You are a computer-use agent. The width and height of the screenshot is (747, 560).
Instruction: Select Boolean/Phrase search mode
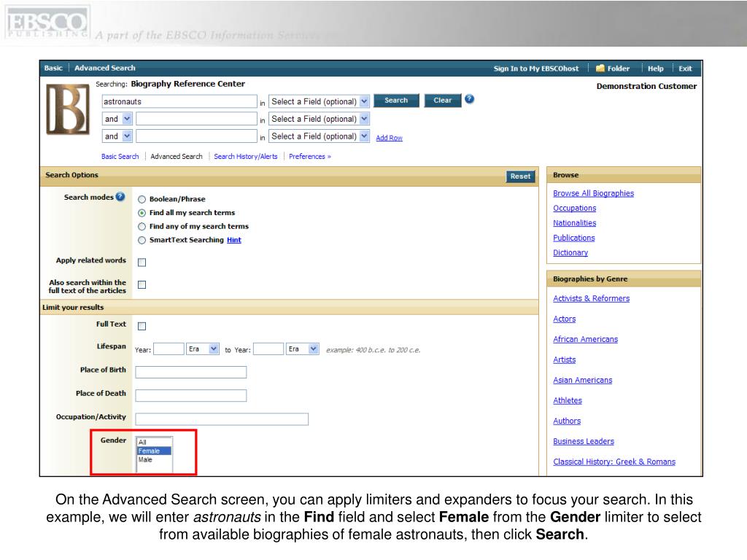(x=142, y=200)
